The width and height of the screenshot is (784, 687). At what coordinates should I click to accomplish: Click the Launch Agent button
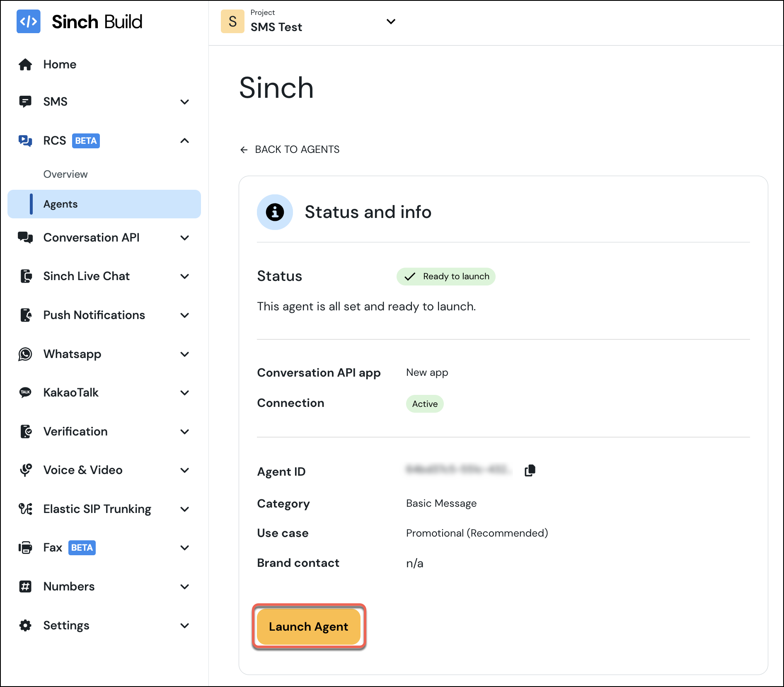[x=308, y=627]
